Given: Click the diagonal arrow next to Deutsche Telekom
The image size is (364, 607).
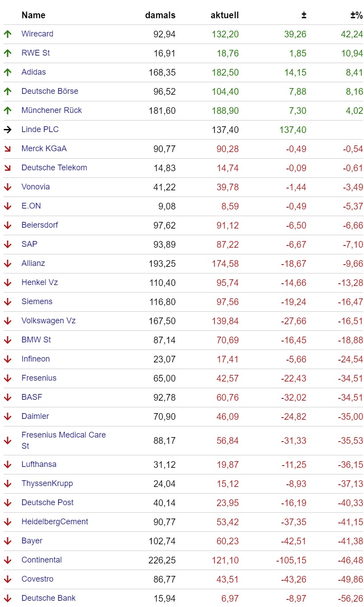Looking at the screenshot, I should point(7,168).
